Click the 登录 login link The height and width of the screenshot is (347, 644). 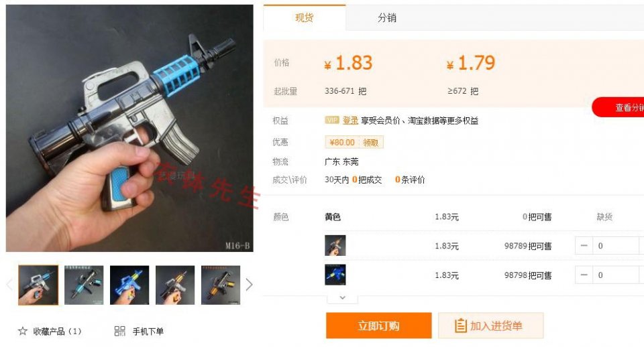tap(350, 120)
